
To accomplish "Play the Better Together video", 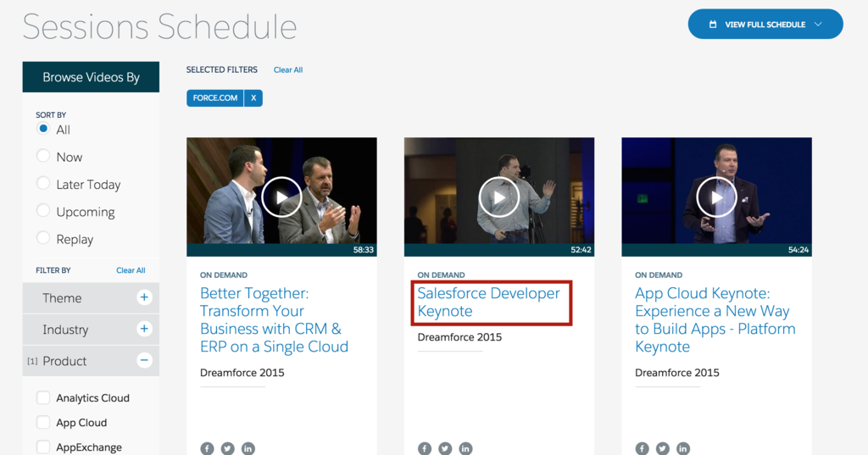I will click(281, 197).
